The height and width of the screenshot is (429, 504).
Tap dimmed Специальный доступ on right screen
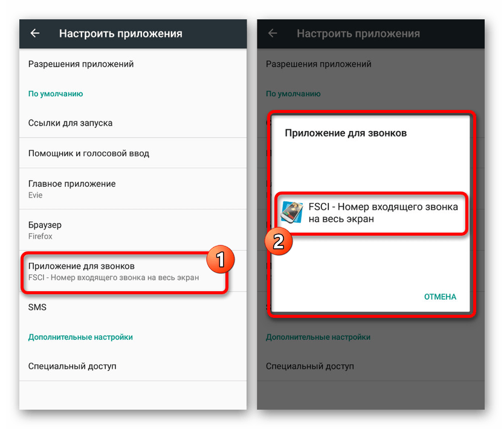pos(310,366)
